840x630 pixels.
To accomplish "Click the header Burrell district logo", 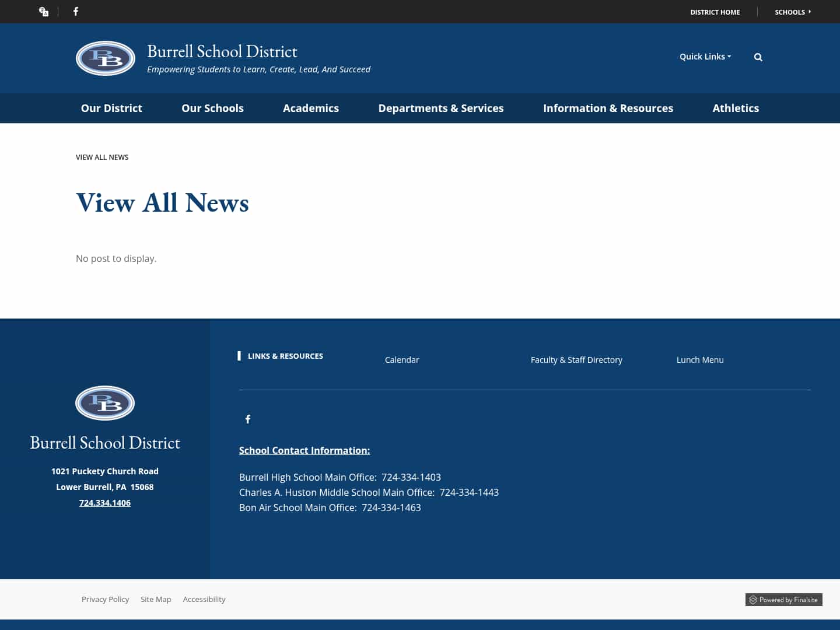I will pyautogui.click(x=106, y=58).
